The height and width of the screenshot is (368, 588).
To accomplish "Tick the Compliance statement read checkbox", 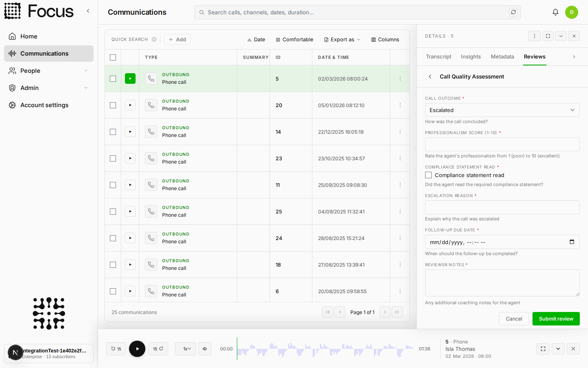I will click(428, 175).
